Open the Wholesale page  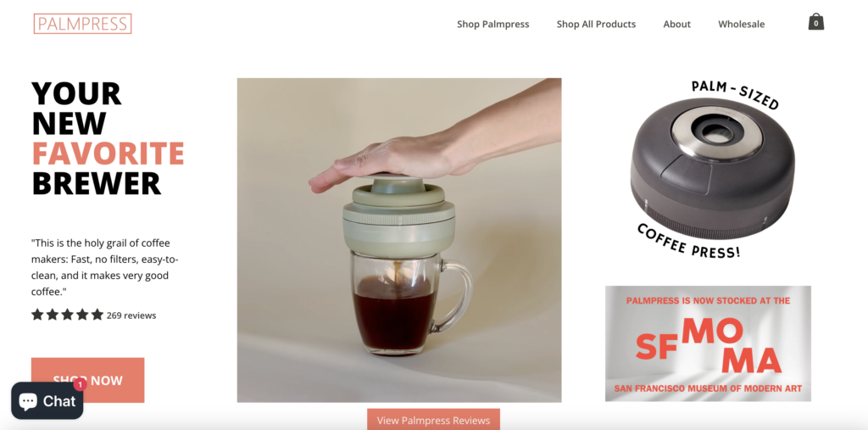(741, 25)
